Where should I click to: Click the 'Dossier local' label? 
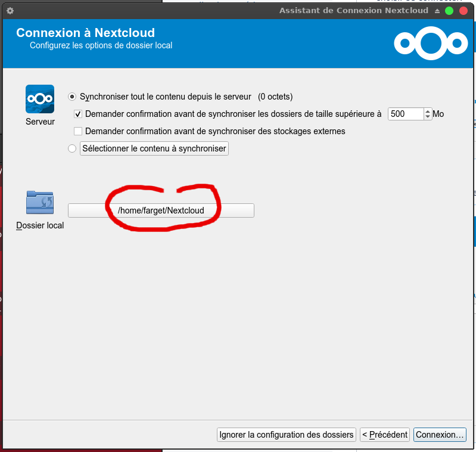pyautogui.click(x=40, y=225)
